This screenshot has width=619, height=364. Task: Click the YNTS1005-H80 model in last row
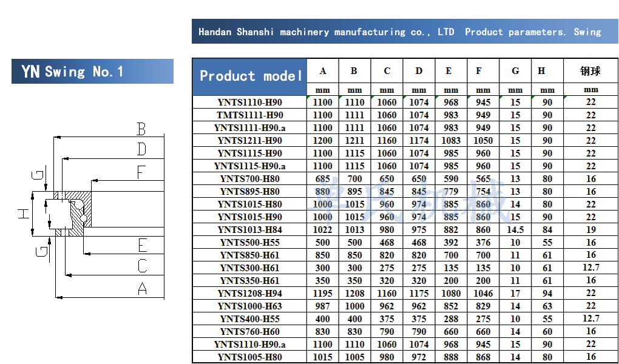coord(250,357)
